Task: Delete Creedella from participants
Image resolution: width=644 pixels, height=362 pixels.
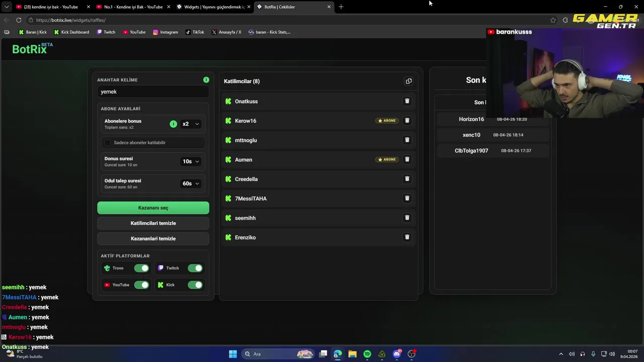Action: [x=407, y=179]
